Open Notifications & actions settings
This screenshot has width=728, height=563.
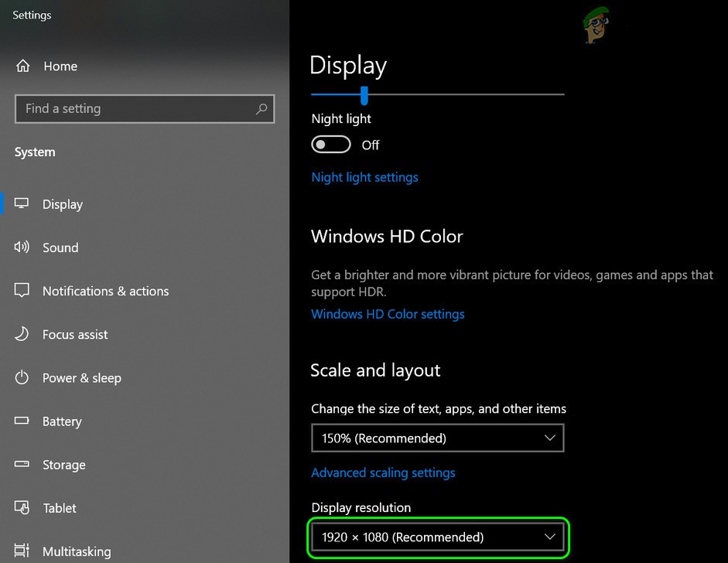click(105, 291)
